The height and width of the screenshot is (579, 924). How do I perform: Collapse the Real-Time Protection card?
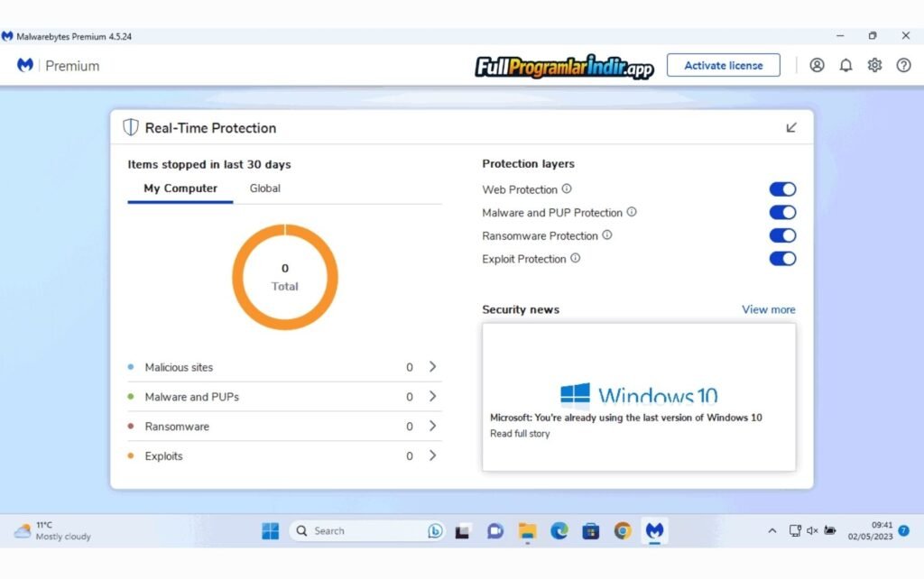click(791, 127)
